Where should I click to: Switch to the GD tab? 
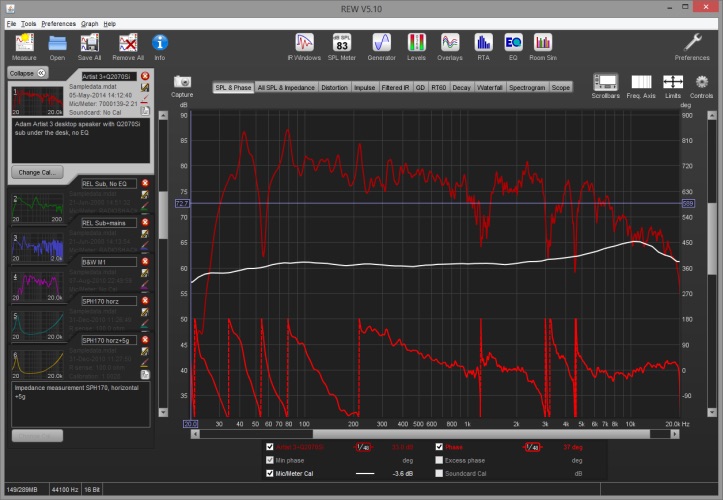[420, 87]
